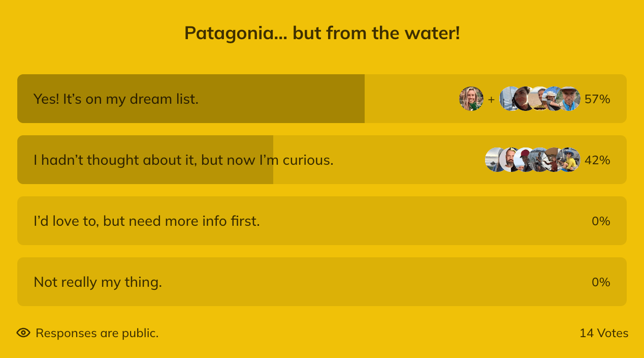Select "I hadn't thought about it, but now I'm curious."
644x358 pixels.
point(183,160)
